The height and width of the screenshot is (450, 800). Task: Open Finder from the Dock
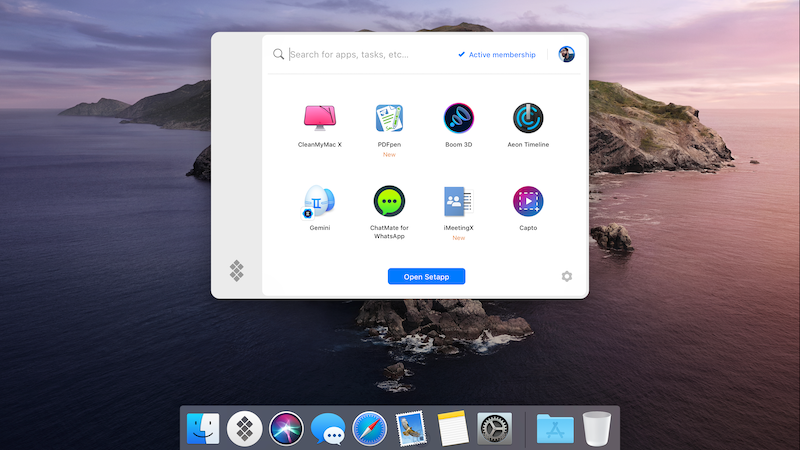(x=203, y=429)
